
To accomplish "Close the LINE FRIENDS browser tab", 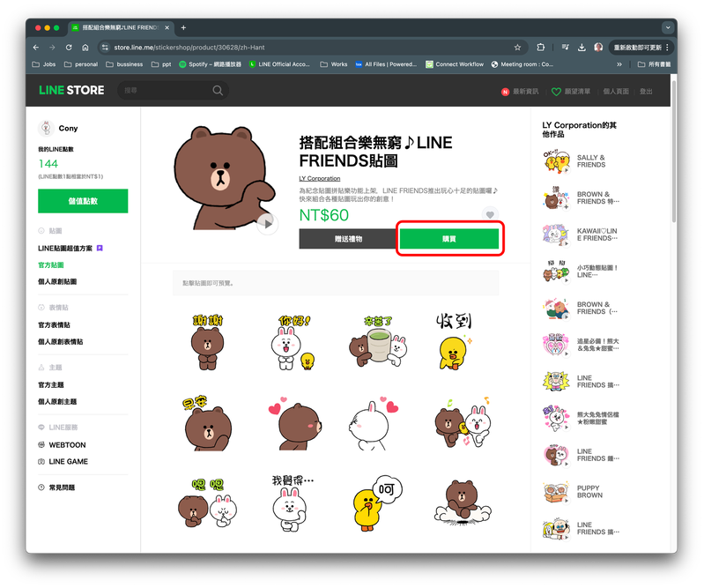I will [167, 27].
